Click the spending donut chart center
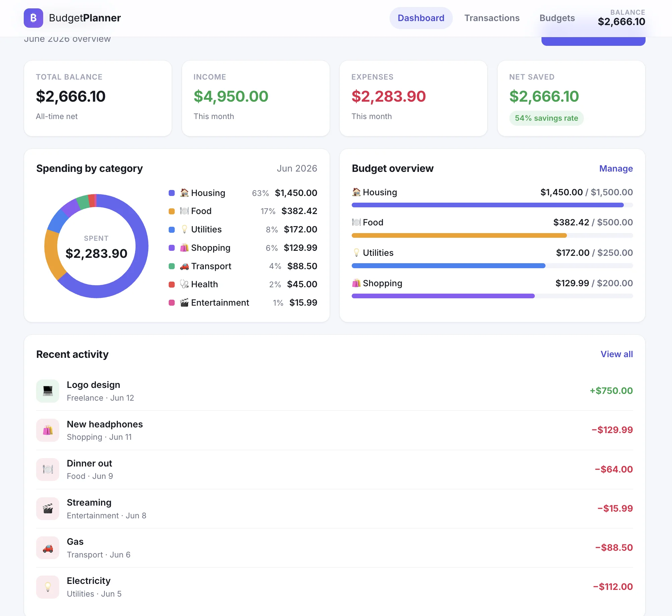 (96, 246)
